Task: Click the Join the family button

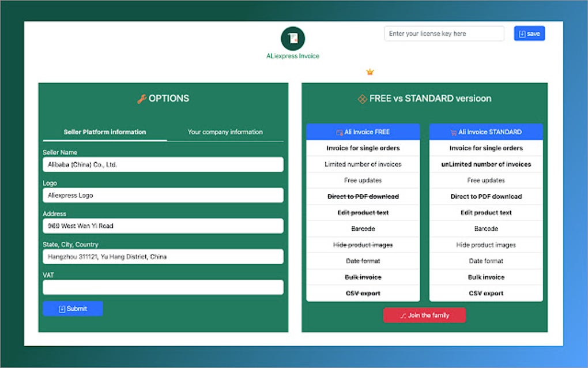Action: pyautogui.click(x=425, y=315)
